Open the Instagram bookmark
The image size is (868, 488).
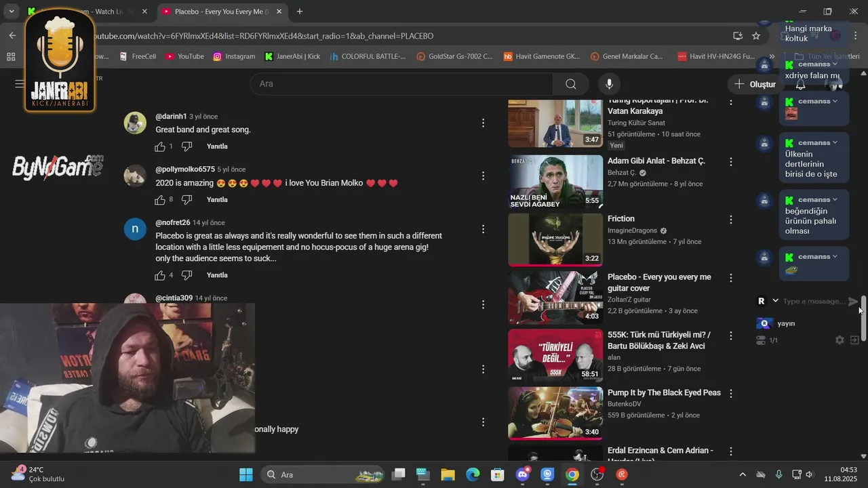point(234,56)
